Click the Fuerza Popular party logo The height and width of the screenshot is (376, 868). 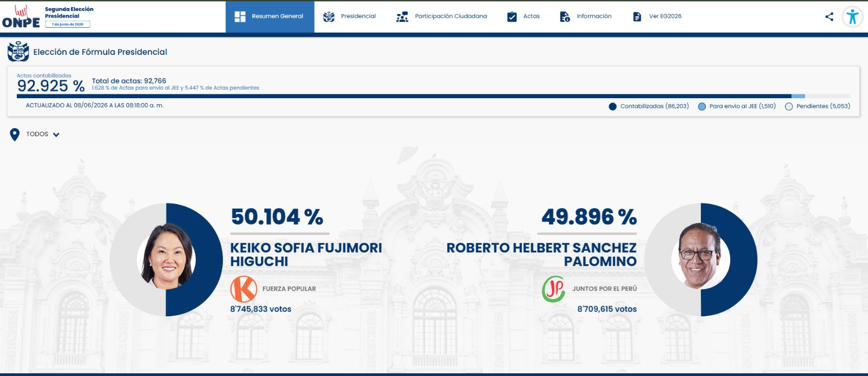pyautogui.click(x=244, y=289)
